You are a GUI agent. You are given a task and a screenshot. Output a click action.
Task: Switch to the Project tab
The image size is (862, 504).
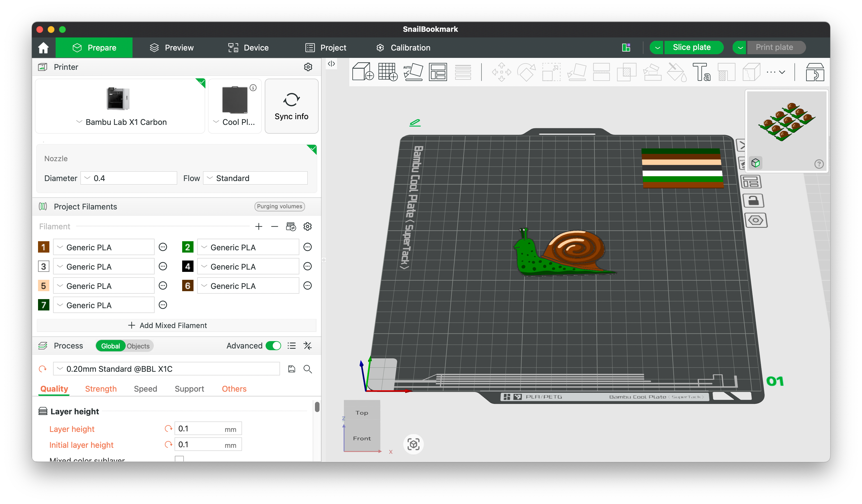coord(326,48)
